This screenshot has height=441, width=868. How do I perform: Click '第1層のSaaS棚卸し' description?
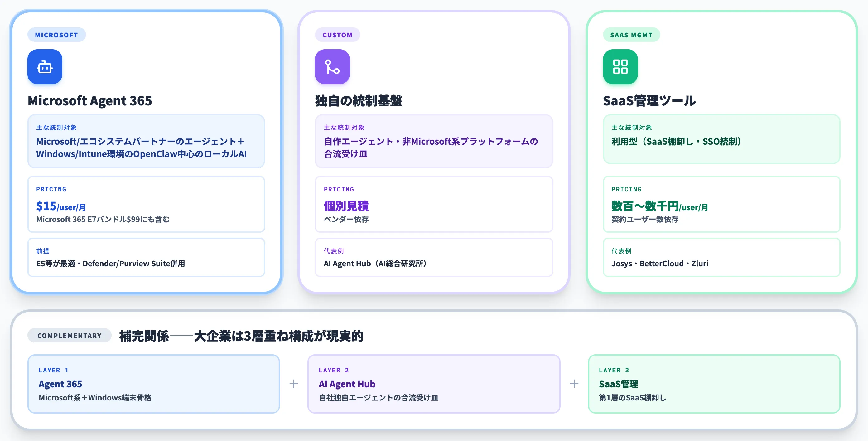633,398
